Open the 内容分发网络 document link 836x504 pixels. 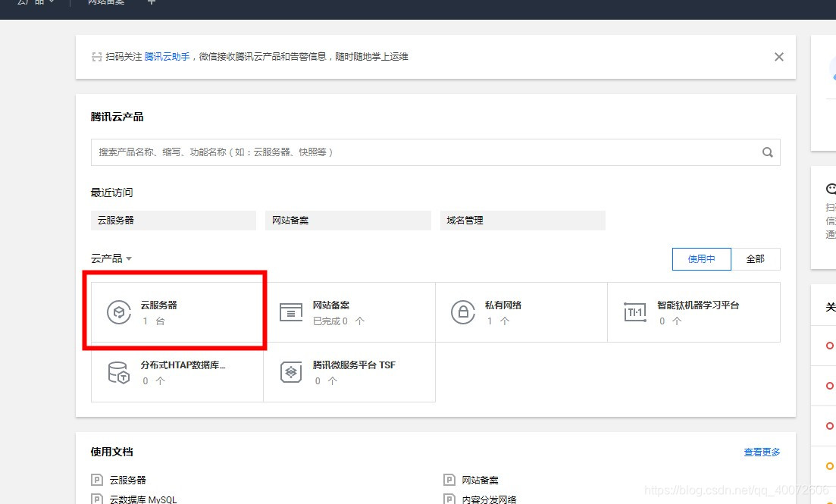point(489,499)
